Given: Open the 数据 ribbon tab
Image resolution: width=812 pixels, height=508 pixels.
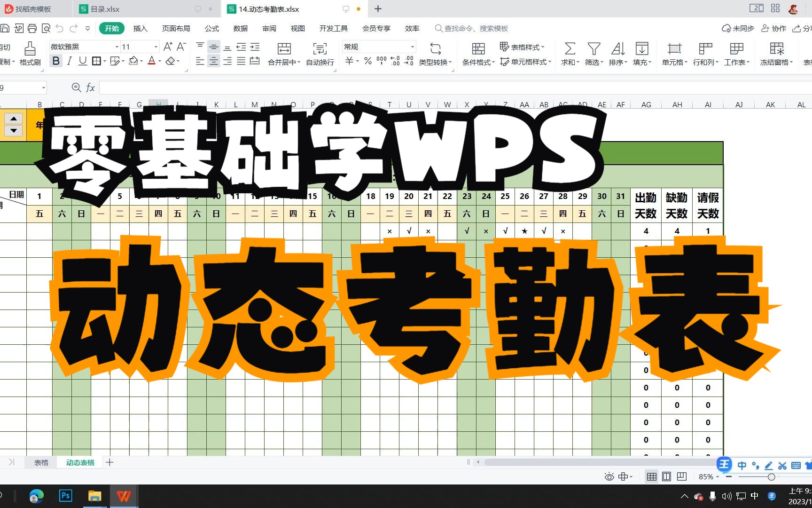Looking at the screenshot, I should pyautogui.click(x=241, y=28).
